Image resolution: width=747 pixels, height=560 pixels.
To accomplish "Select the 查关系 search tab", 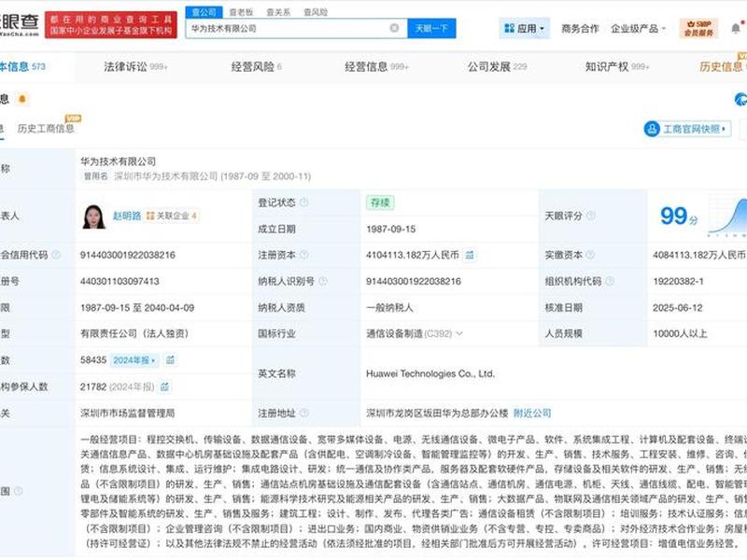I will (x=278, y=12).
